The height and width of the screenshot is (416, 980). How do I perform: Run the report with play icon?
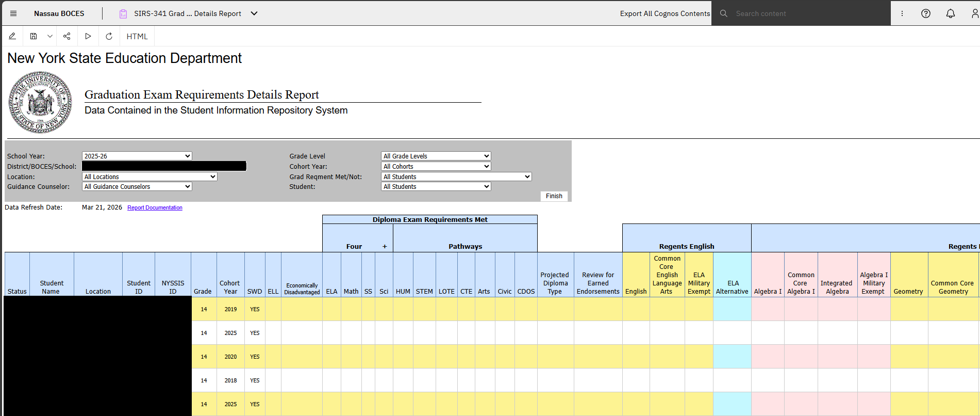(88, 36)
